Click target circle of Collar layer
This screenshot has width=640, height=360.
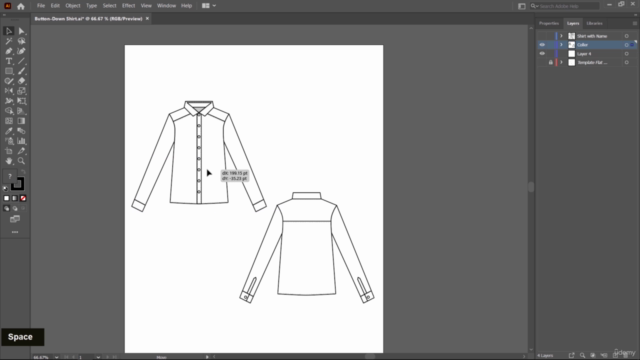pos(627,45)
